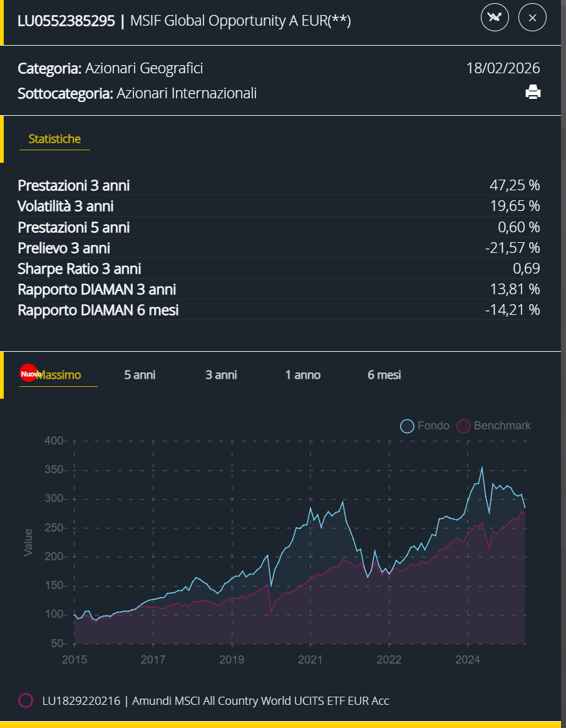The image size is (566, 728).
Task: Print the fund fact sheet
Action: tap(533, 93)
